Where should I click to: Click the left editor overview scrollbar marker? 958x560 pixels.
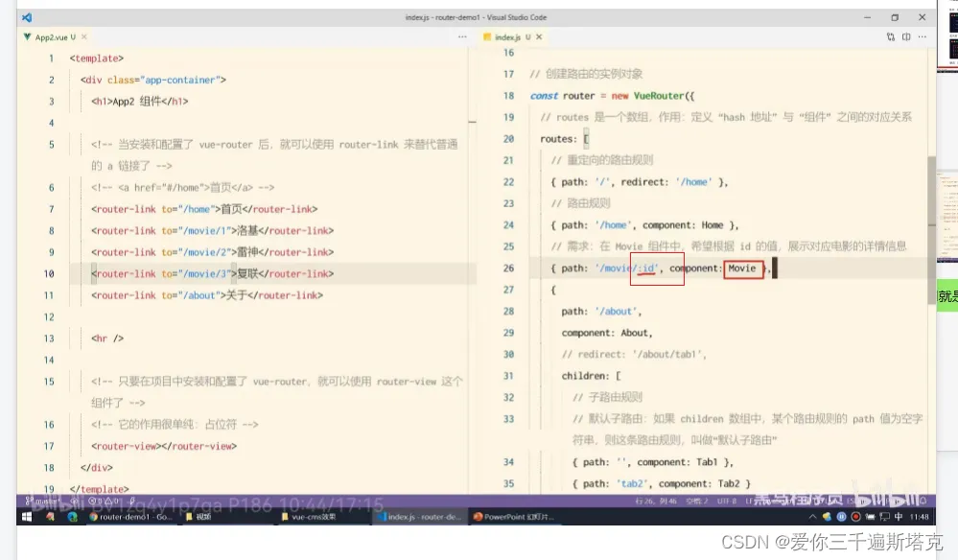(x=472, y=122)
